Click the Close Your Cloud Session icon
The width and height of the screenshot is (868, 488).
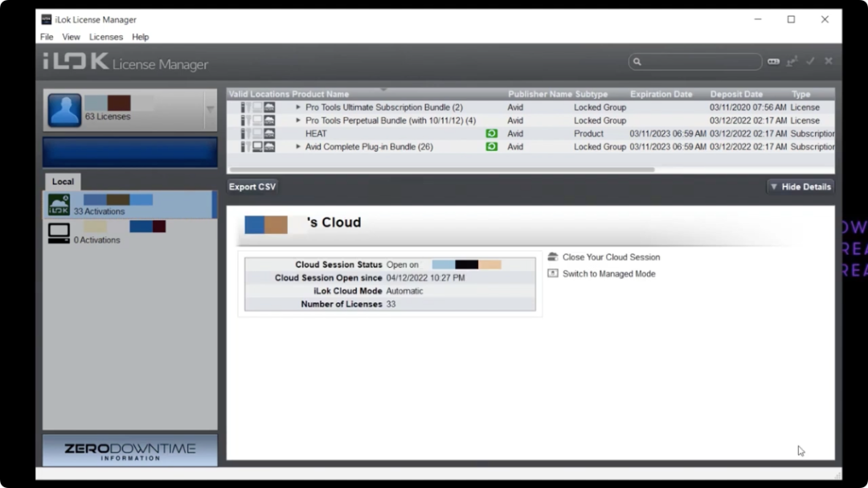[553, 257]
